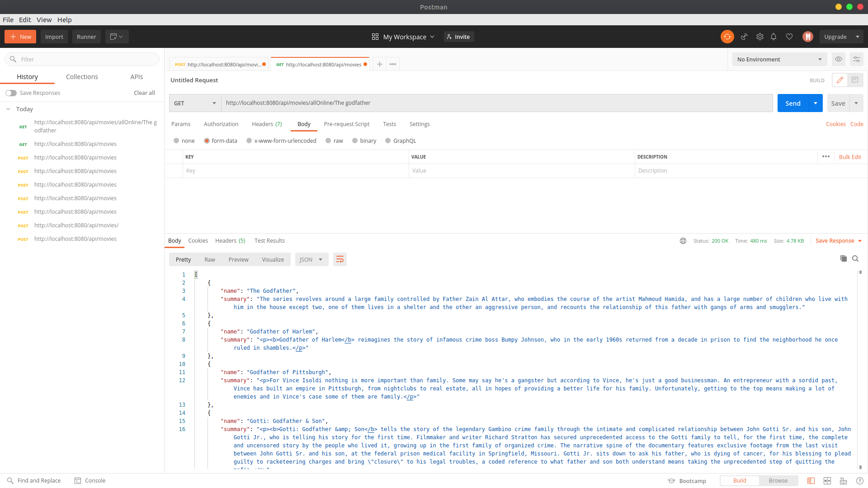Toggle the wrap lines icon in response
Viewport: 868px width, 488px height.
(340, 259)
